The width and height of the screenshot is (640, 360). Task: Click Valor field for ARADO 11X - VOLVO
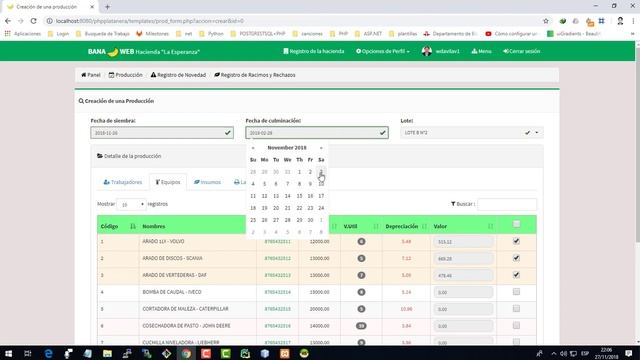coord(463,242)
